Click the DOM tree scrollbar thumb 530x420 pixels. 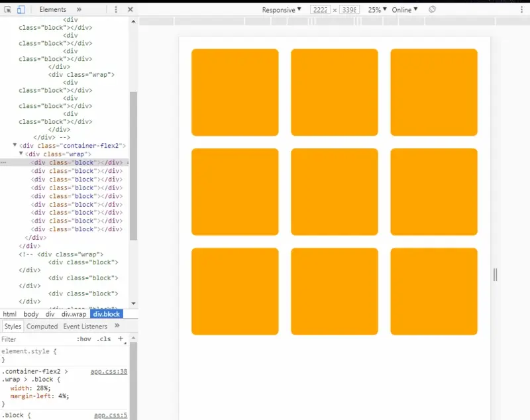pyautogui.click(x=134, y=166)
